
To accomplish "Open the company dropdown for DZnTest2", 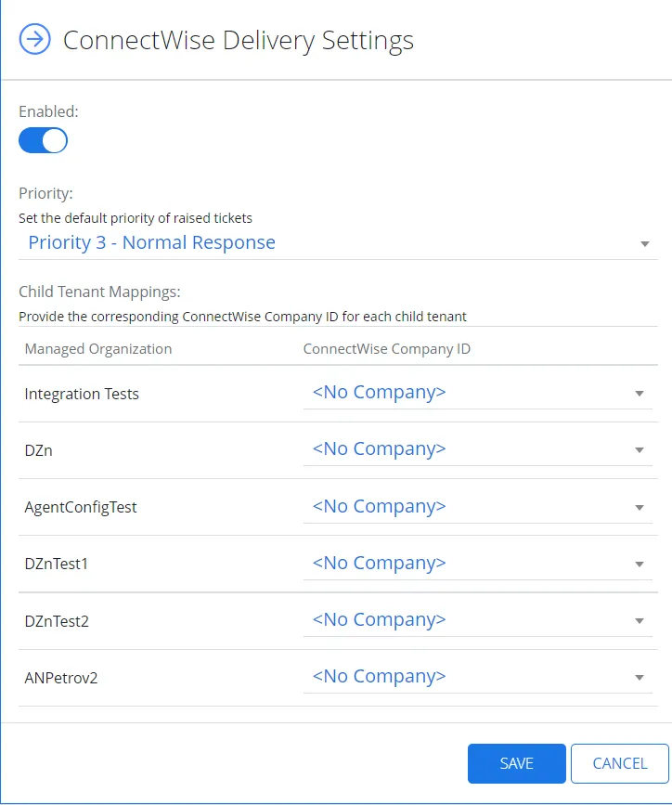I will point(477,620).
